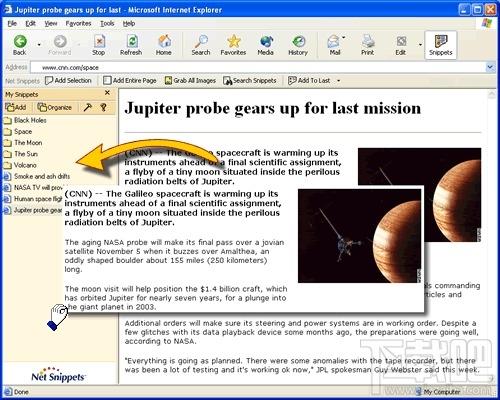Click the Jupiter probe article headline
Viewport: 500px width, 400px height.
point(272,109)
